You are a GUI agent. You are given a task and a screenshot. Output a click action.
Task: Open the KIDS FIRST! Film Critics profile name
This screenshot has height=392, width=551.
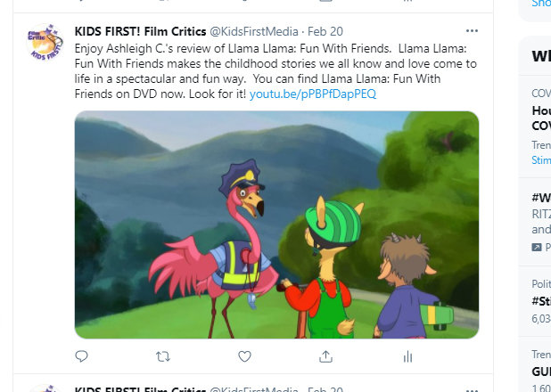(x=140, y=31)
